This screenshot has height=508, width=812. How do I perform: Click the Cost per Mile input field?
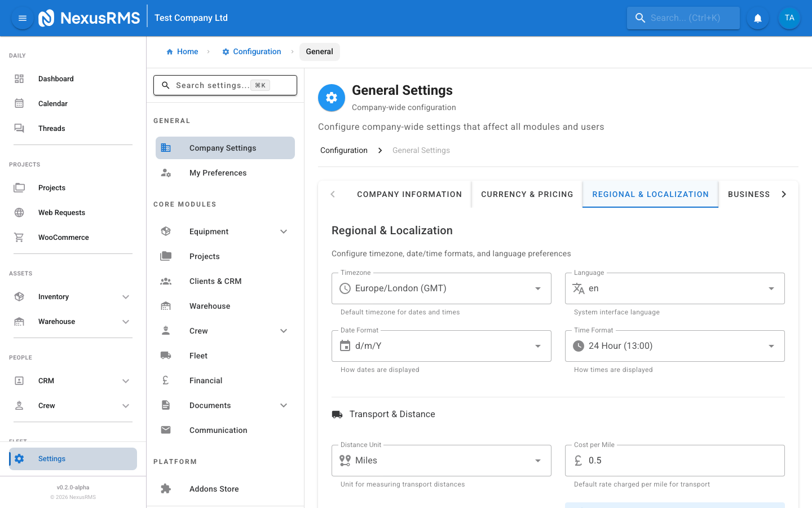tap(674, 460)
